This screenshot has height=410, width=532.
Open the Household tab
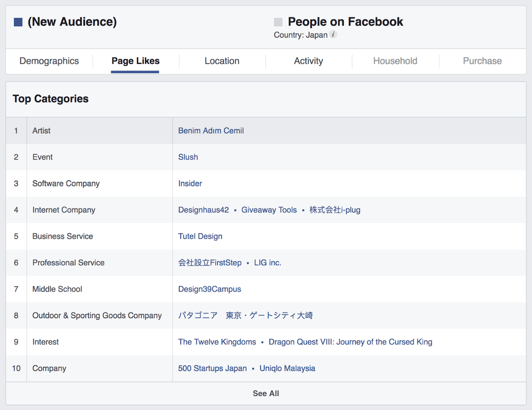tap(395, 61)
